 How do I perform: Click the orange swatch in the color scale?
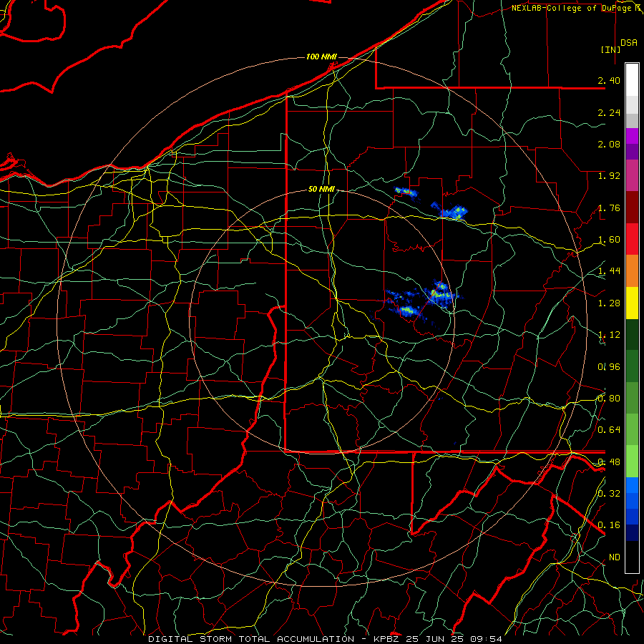click(x=632, y=270)
